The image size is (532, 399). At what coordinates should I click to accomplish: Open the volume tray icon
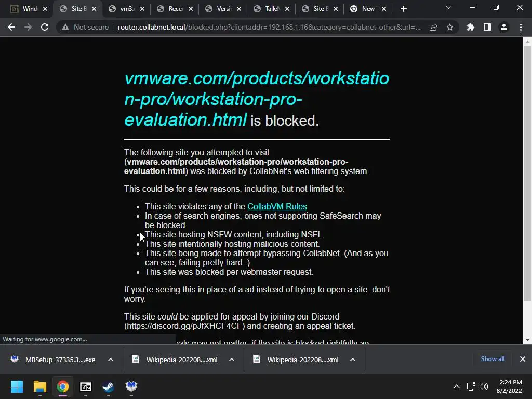(x=484, y=387)
